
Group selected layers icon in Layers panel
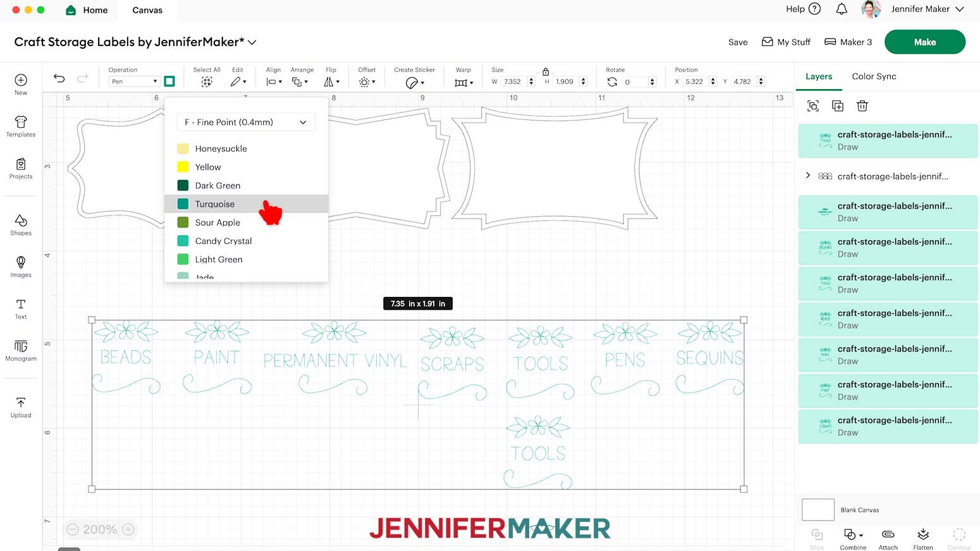click(813, 106)
